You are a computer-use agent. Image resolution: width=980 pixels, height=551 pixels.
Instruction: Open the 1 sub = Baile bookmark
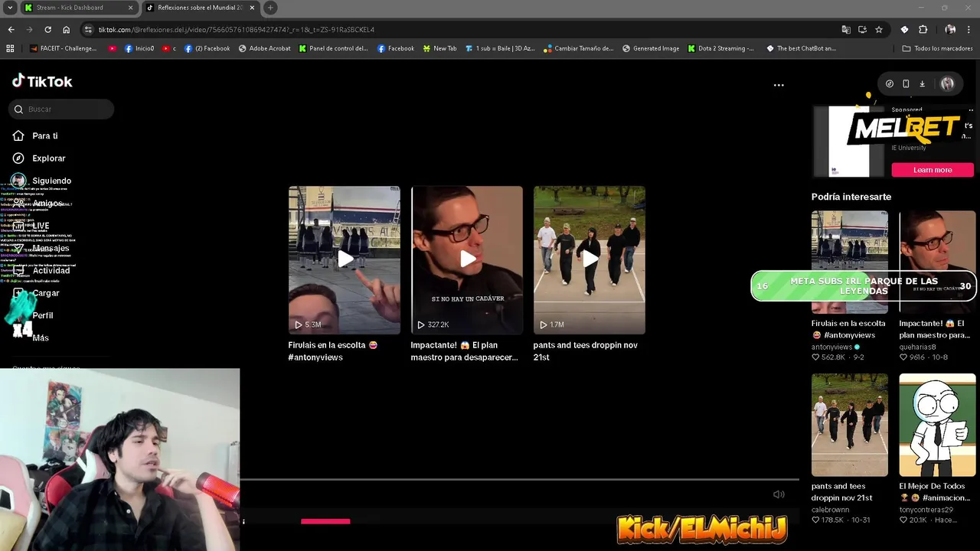tap(500, 48)
